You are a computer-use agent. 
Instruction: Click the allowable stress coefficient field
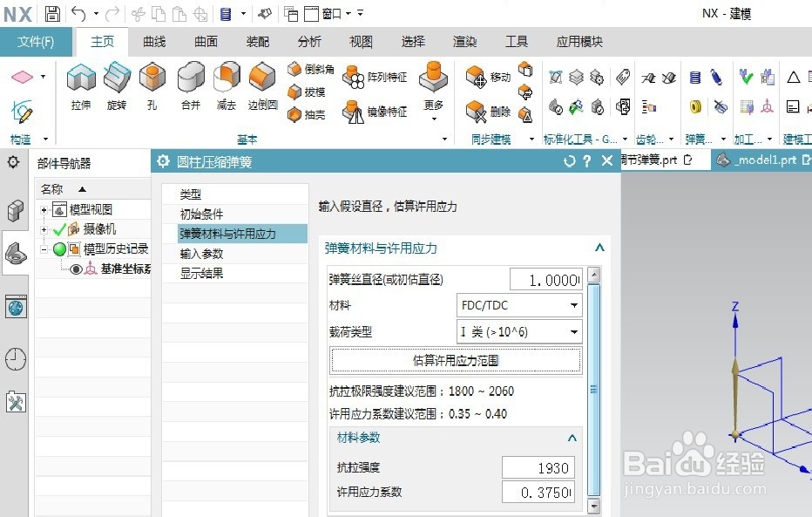[x=538, y=492]
